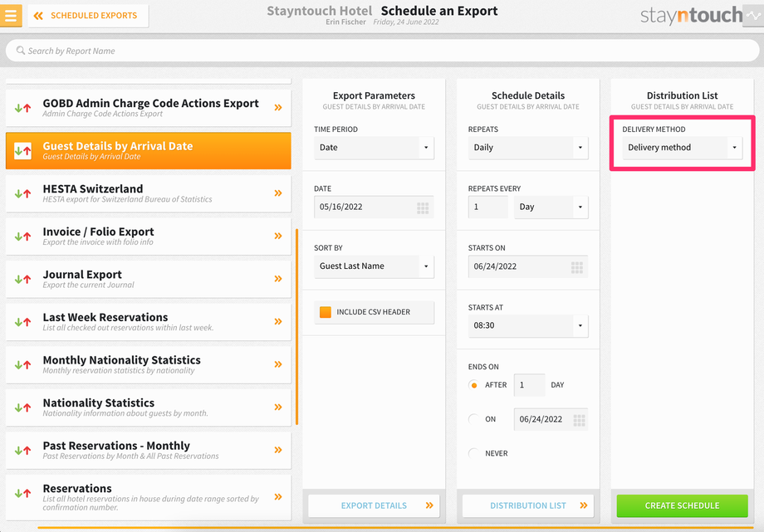764x532 pixels.
Task: Open Journal Export row chevron
Action: [x=278, y=279]
